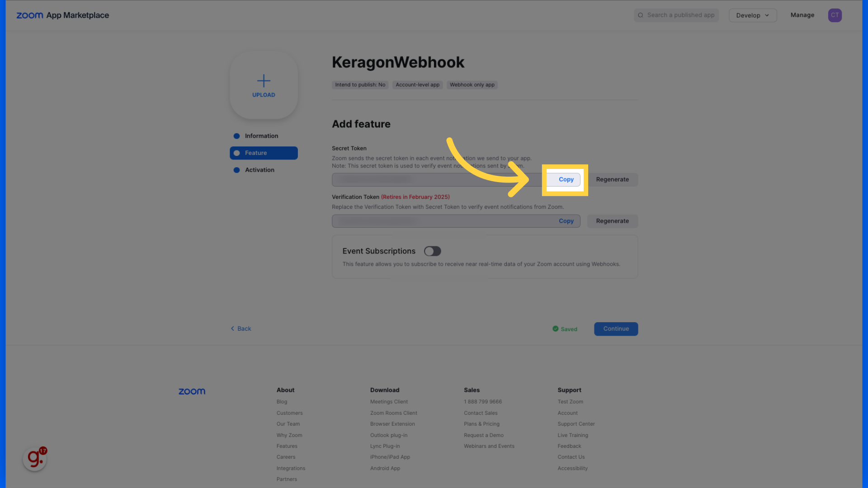868x488 pixels.
Task: Open the Guidde widget with 17 badge
Action: [35, 458]
